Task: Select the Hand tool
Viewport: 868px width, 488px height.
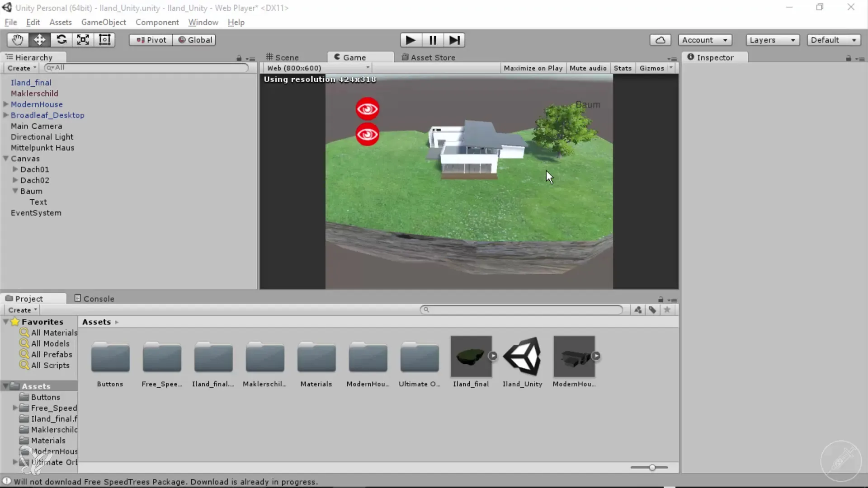Action: click(18, 40)
